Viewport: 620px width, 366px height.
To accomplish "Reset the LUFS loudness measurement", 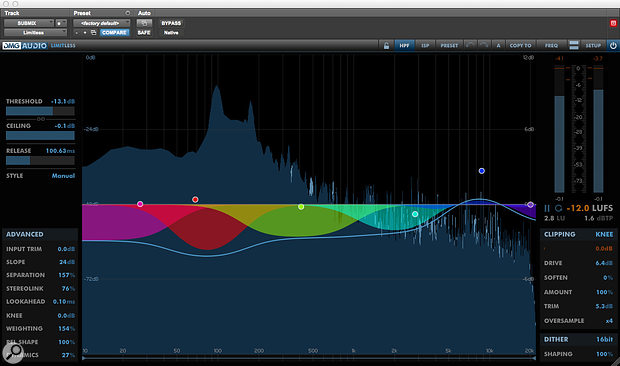I will pyautogui.click(x=558, y=208).
